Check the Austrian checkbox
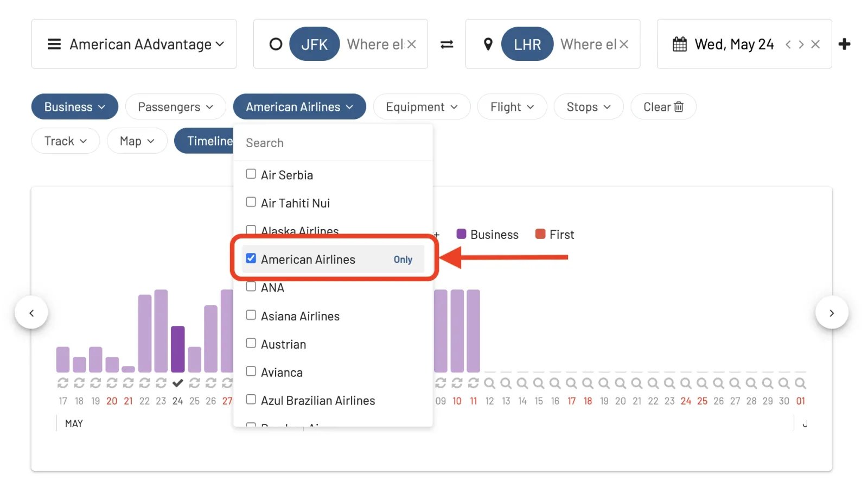The width and height of the screenshot is (868, 486). (251, 343)
